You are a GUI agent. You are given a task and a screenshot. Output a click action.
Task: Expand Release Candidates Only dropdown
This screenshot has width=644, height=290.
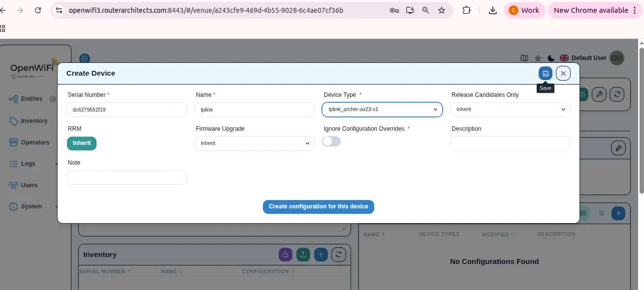tap(510, 110)
